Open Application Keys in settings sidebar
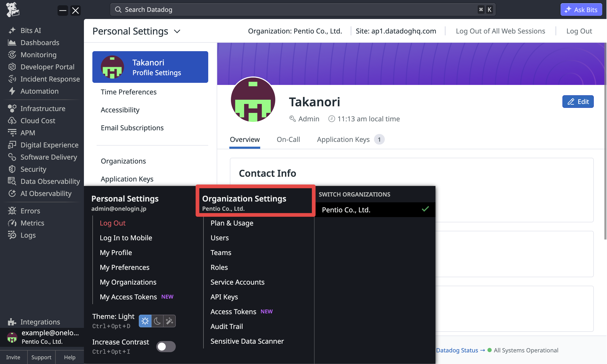 [127, 179]
